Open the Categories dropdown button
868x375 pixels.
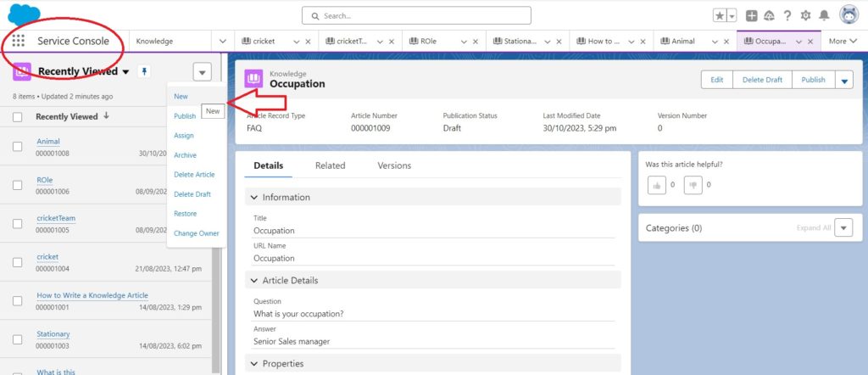pos(843,227)
